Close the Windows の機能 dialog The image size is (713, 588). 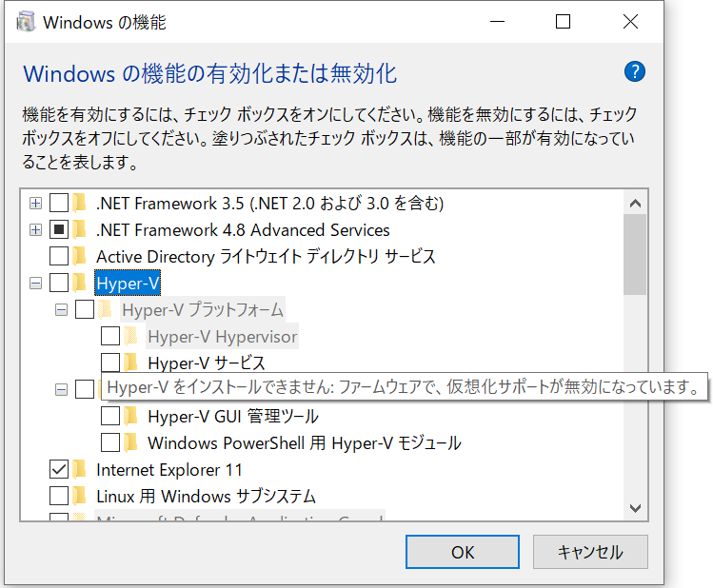(630, 21)
